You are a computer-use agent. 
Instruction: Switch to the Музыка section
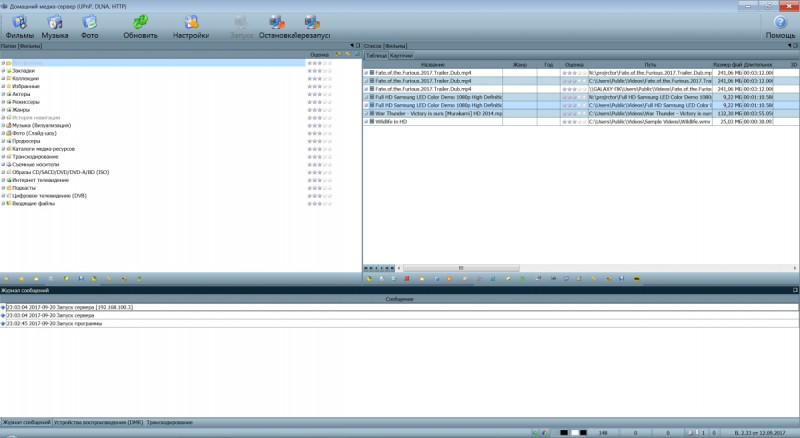[x=54, y=25]
